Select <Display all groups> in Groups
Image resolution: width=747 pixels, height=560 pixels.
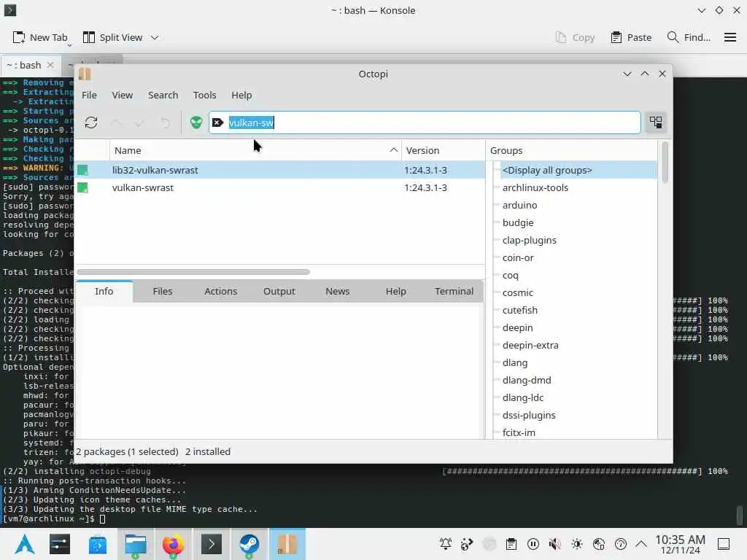point(547,170)
